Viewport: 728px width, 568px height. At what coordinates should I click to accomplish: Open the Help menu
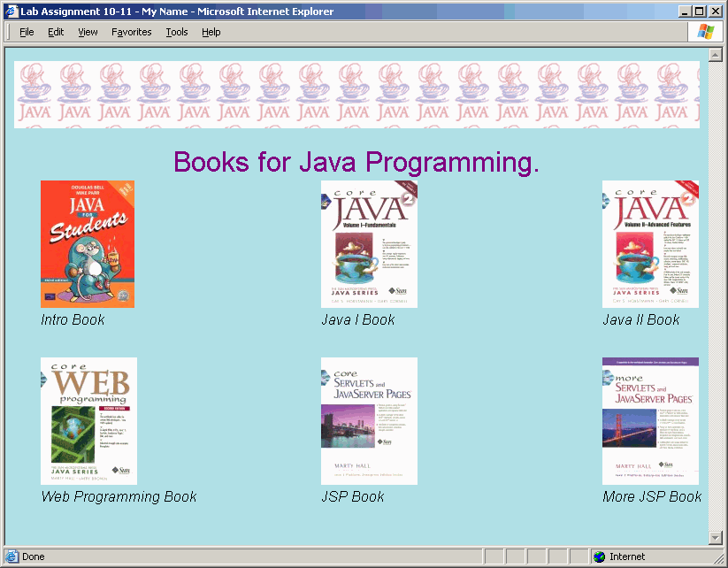(211, 32)
